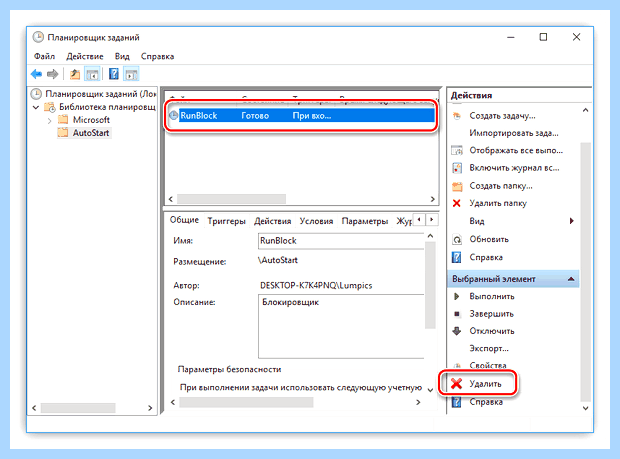Open the Вид submenu arrow

[571, 221]
